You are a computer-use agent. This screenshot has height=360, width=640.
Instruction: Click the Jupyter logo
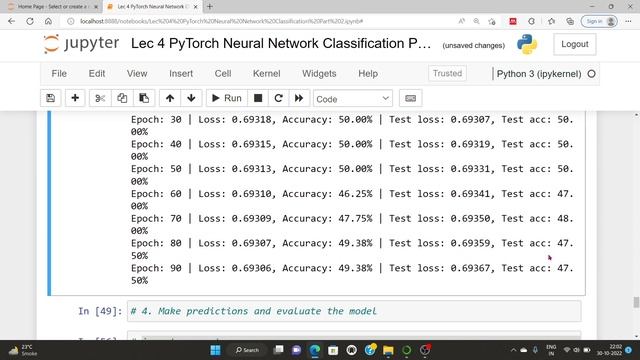click(x=81, y=44)
